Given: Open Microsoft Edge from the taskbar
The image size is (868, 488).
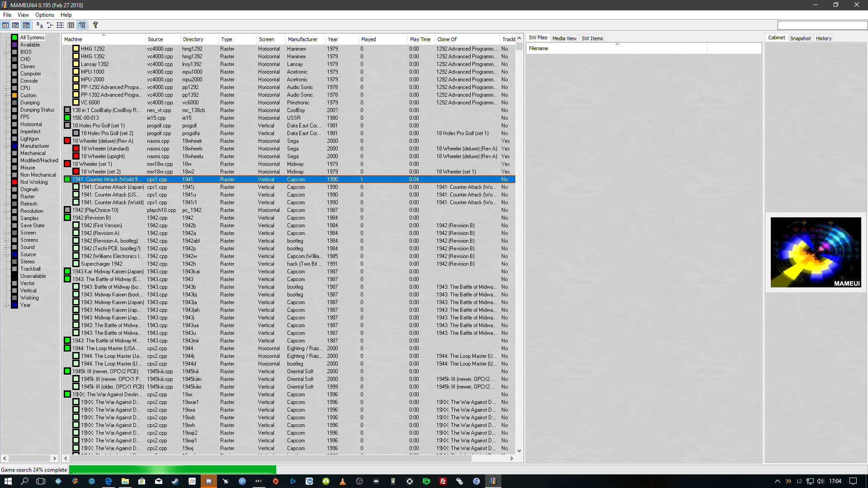Looking at the screenshot, I should (x=108, y=481).
